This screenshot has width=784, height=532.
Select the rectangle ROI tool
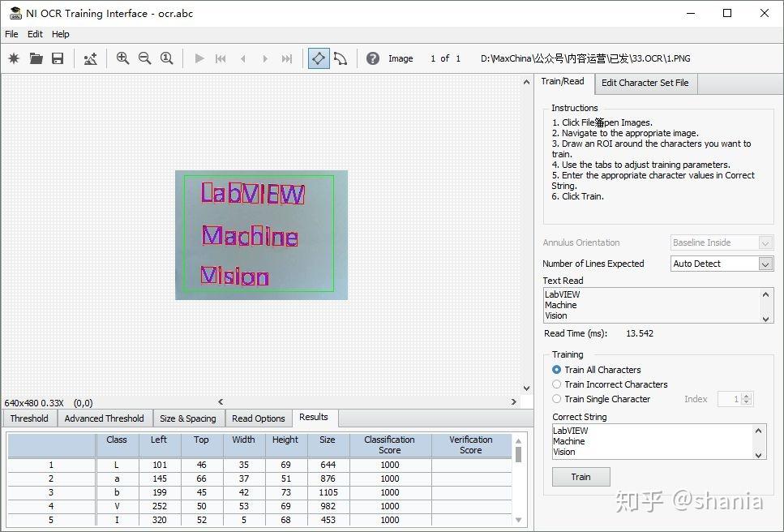tap(318, 58)
